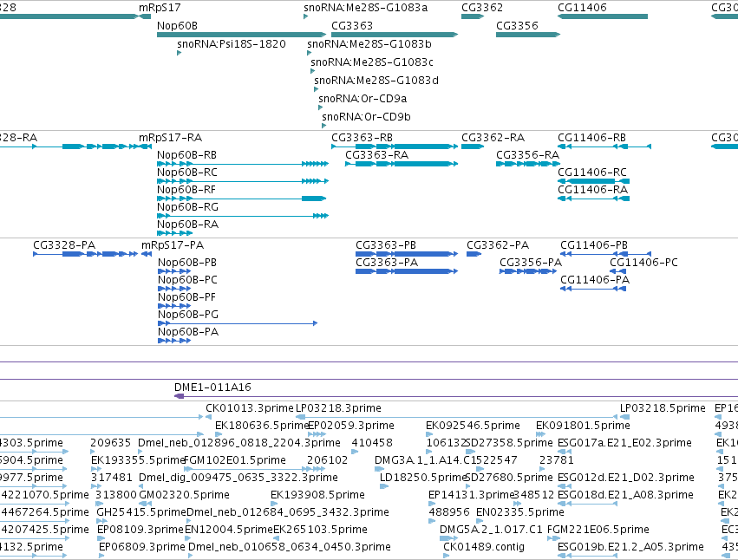This screenshot has height=560, width=738.
Task: Select the Nop60B gene bar
Action: pos(241,35)
